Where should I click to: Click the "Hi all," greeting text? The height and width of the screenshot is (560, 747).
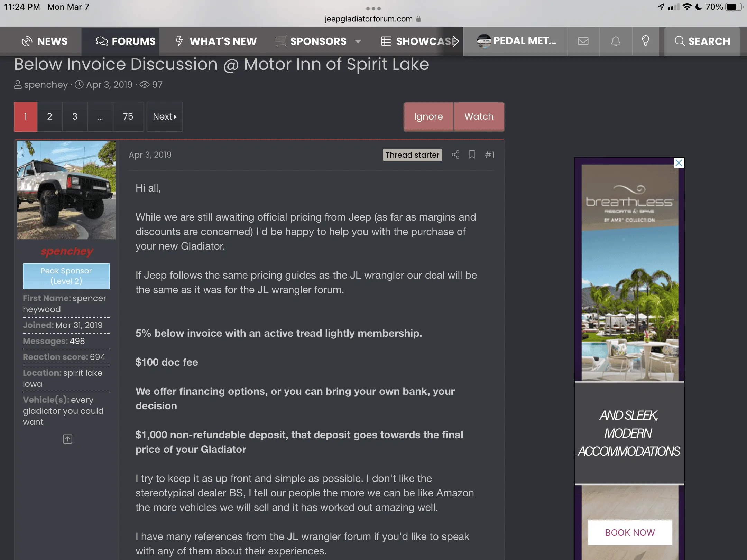[x=148, y=188]
